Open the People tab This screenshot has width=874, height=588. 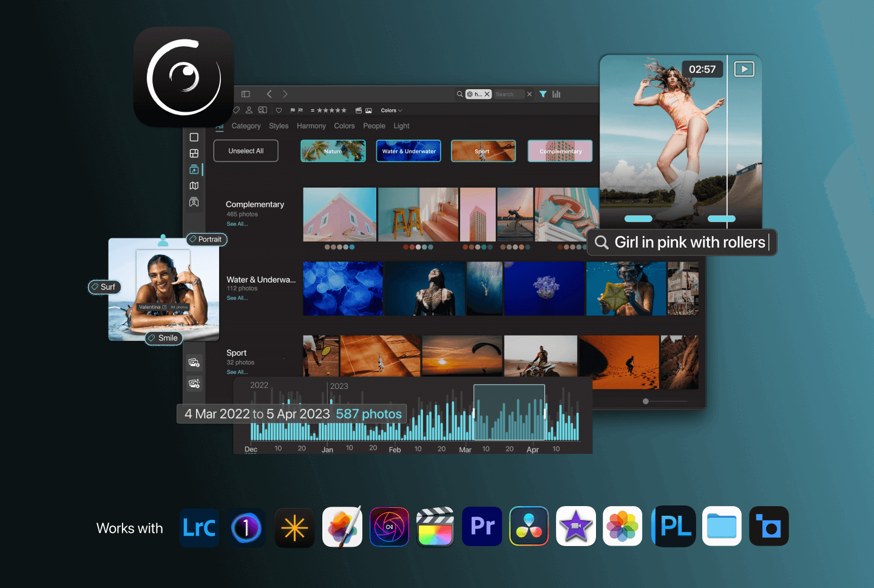tap(374, 126)
